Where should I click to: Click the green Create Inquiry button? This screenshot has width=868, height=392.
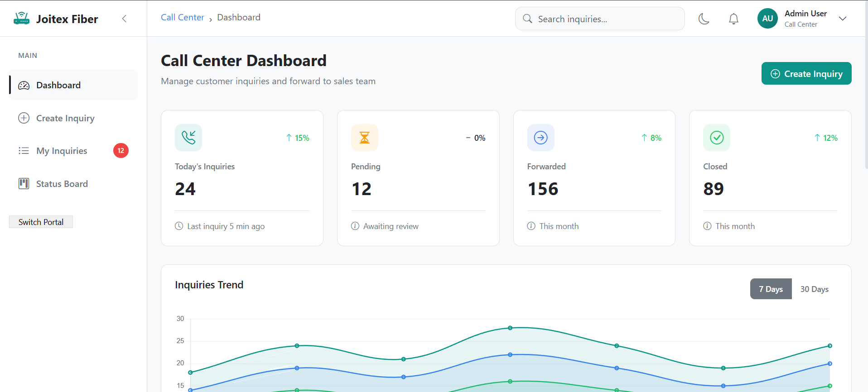coord(806,73)
